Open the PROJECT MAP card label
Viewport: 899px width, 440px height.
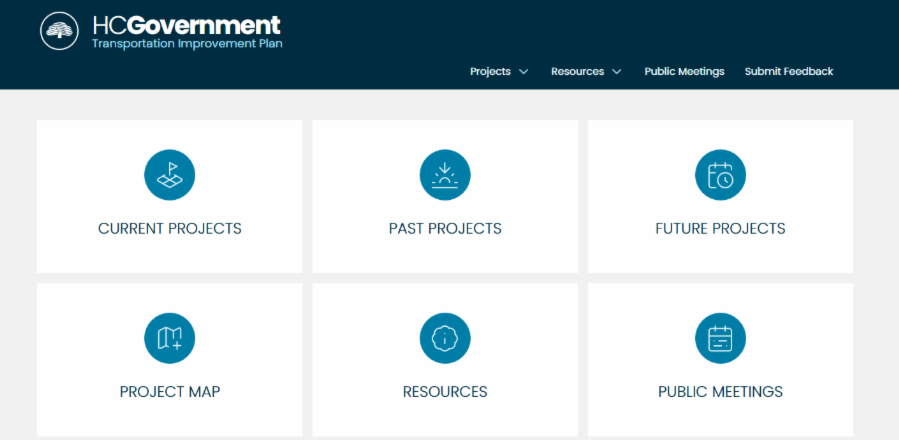coord(170,392)
